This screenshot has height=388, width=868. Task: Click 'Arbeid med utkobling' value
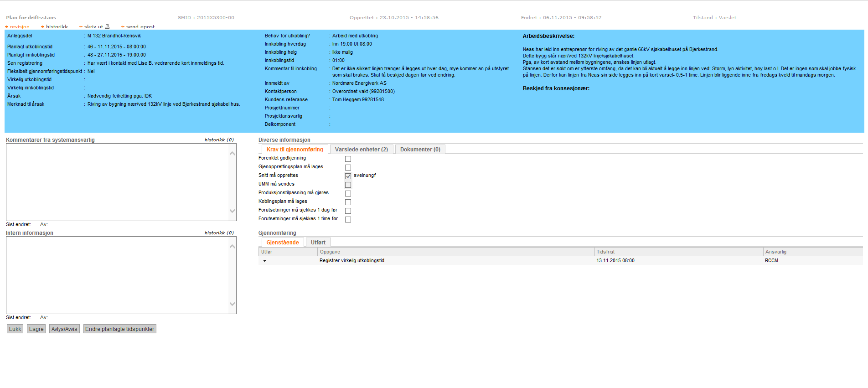pyautogui.click(x=355, y=36)
